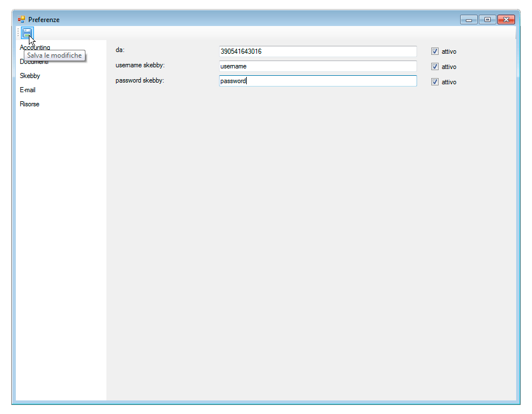Open the Risorse preferences section
Screen dimensions: 532x414
[29, 104]
